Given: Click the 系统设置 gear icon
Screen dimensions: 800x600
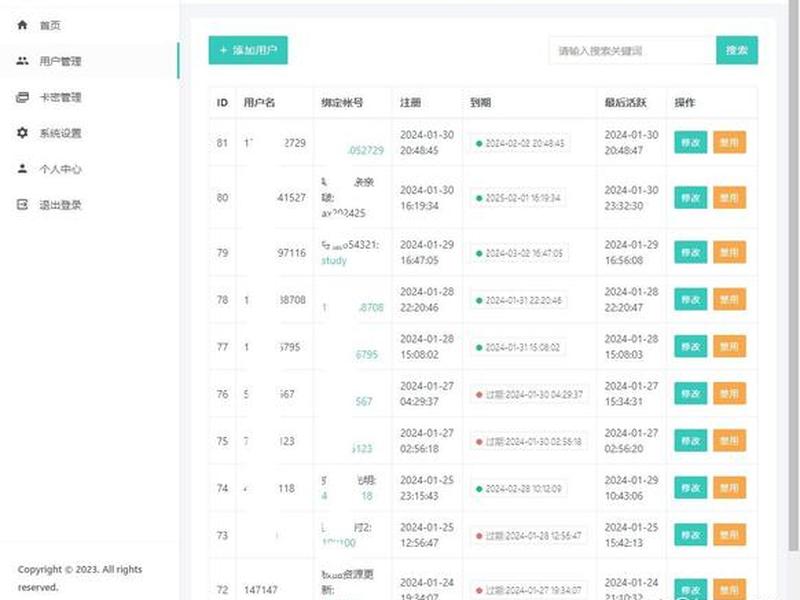Looking at the screenshot, I should pyautogui.click(x=22, y=133).
